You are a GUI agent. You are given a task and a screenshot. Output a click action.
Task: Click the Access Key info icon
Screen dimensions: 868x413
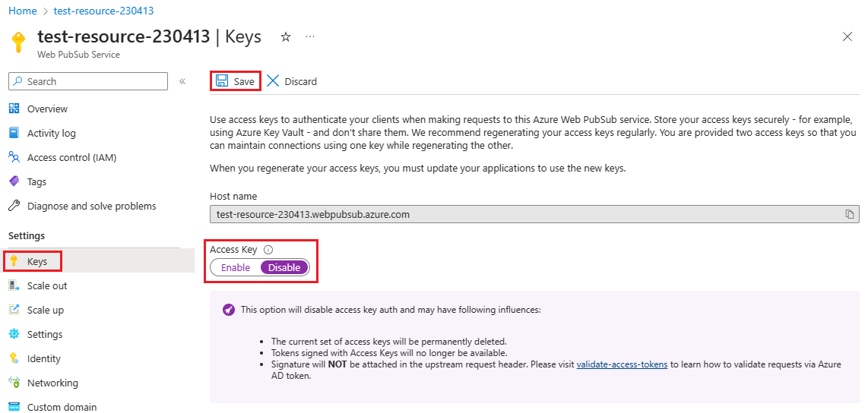268,250
